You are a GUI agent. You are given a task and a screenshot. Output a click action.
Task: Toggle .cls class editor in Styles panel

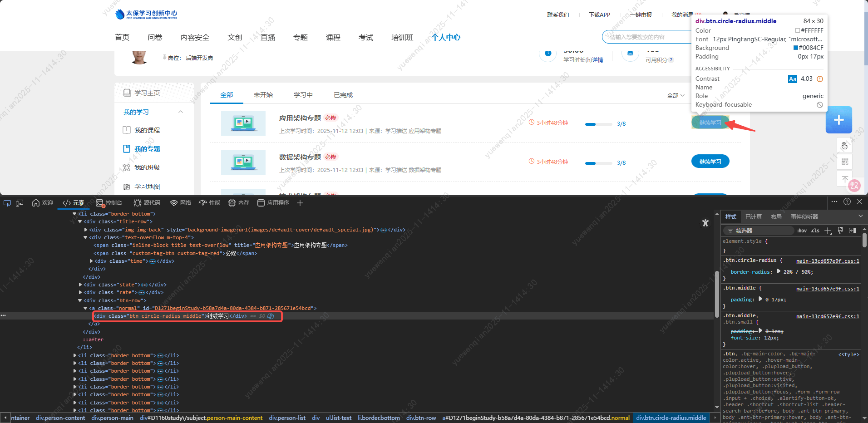tap(815, 231)
